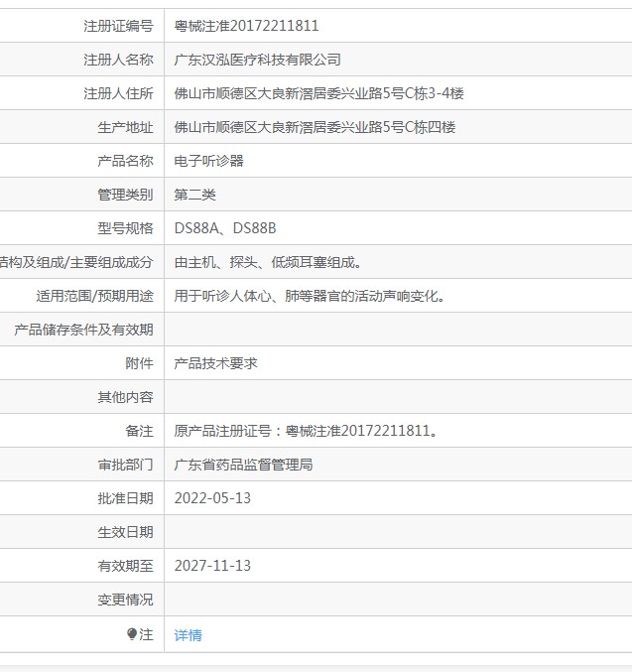Click the 注册证编号 row label
632x672 pixels.
(x=118, y=26)
